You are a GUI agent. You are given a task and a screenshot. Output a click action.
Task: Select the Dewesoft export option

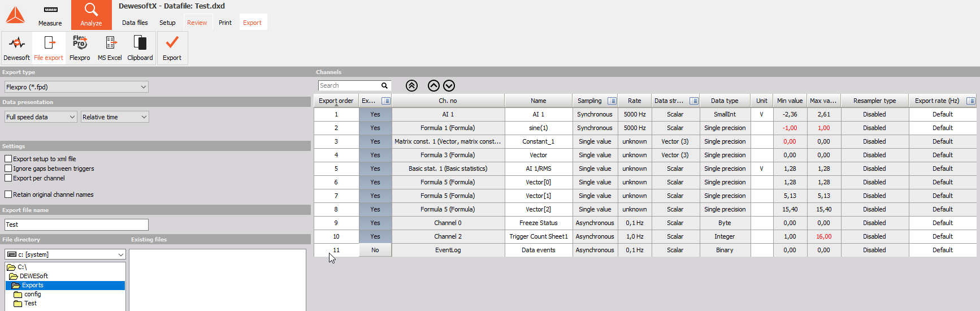tap(17, 48)
